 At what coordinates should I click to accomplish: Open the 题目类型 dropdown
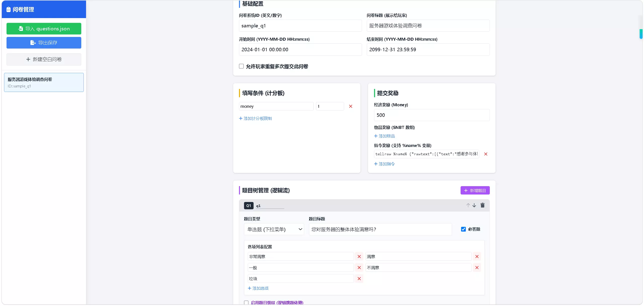click(x=274, y=229)
